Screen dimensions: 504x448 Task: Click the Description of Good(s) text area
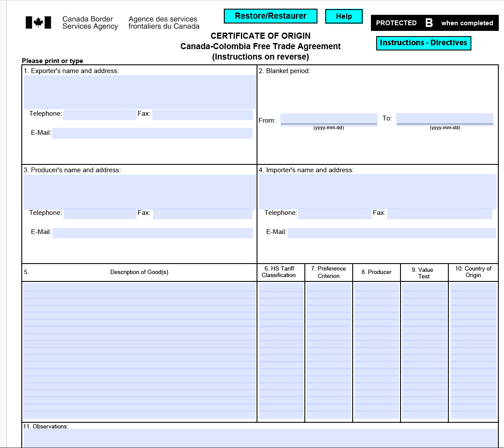point(139,351)
